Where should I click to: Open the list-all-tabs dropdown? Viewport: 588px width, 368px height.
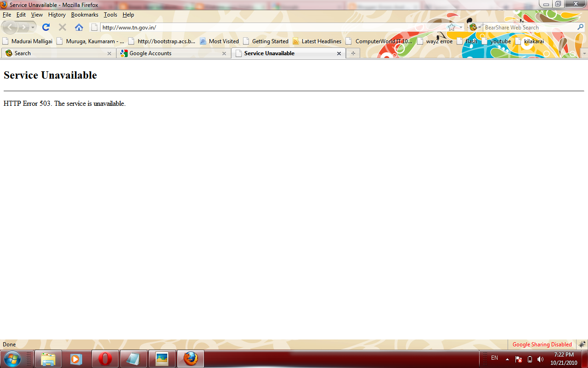[585, 53]
